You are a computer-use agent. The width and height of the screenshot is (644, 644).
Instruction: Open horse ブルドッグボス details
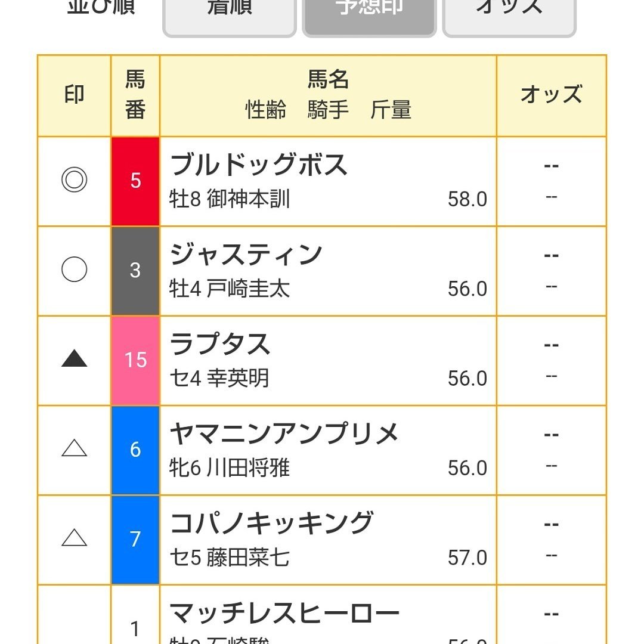(x=259, y=165)
